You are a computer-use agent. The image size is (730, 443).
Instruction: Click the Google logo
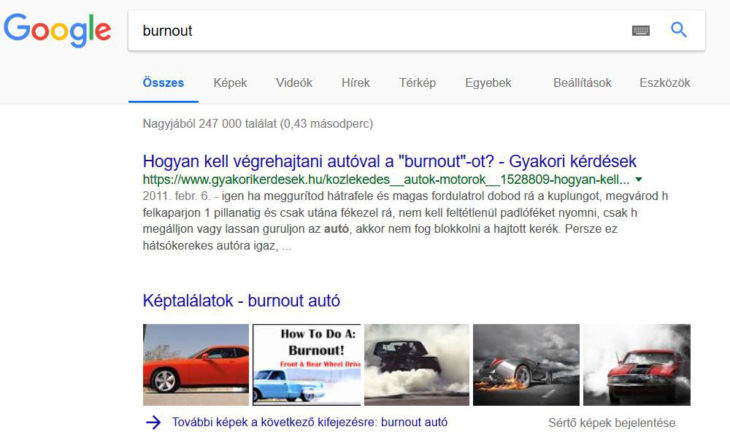tap(57, 30)
